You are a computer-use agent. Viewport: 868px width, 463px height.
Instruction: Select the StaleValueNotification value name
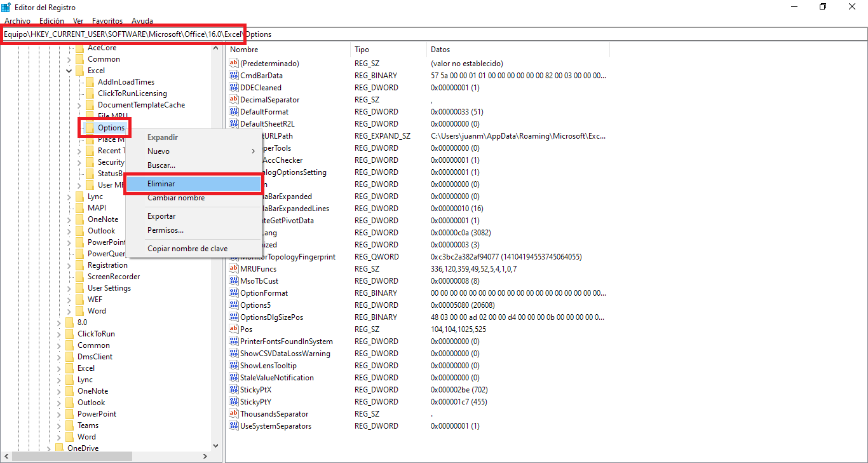(x=276, y=378)
